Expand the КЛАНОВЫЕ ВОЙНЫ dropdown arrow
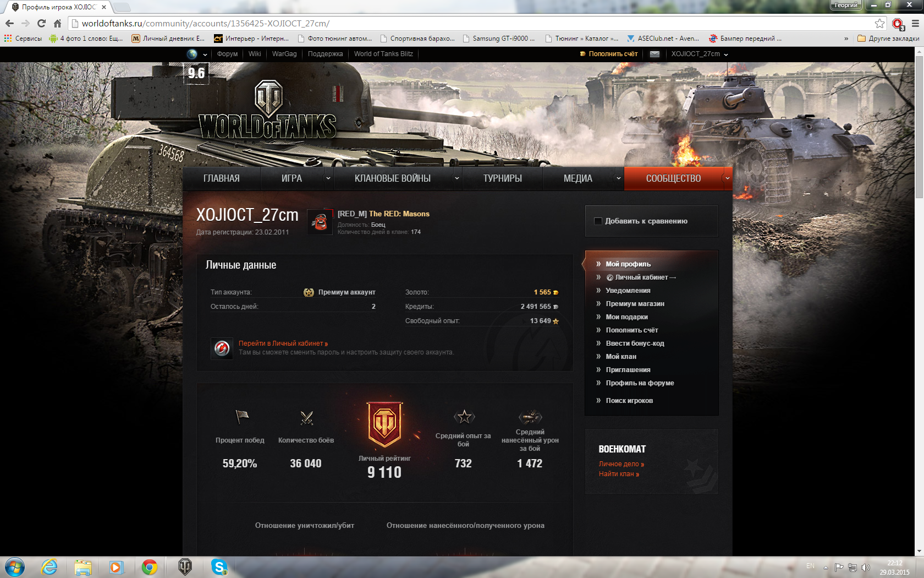Screen dimensions: 924x578 (457, 178)
